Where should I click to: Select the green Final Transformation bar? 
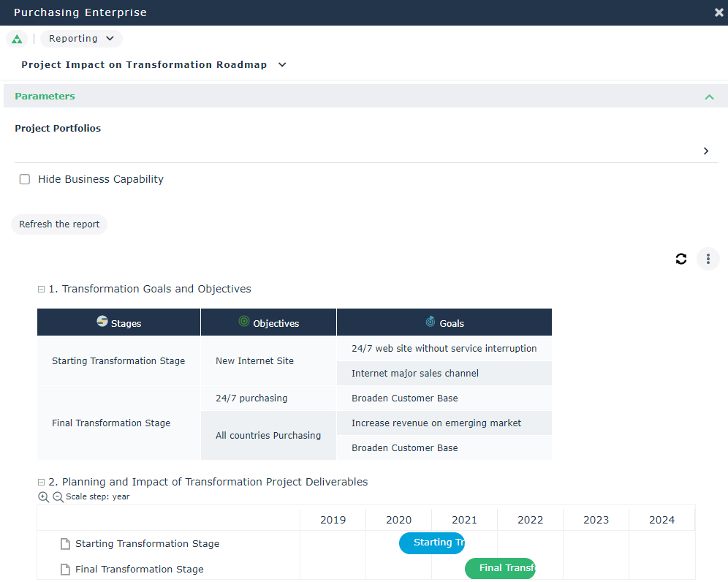click(500, 568)
